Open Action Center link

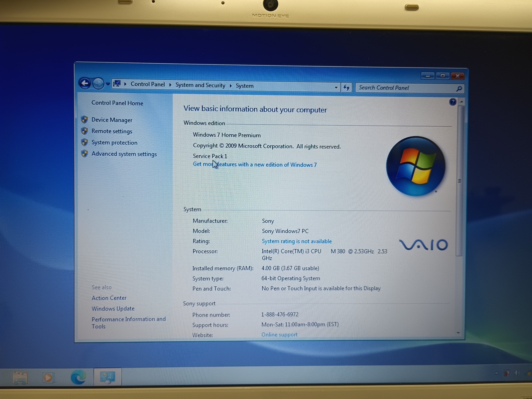tap(109, 298)
